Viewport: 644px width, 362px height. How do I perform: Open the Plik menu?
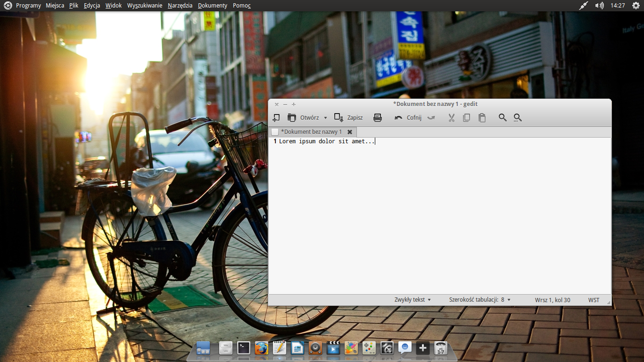coord(74,6)
